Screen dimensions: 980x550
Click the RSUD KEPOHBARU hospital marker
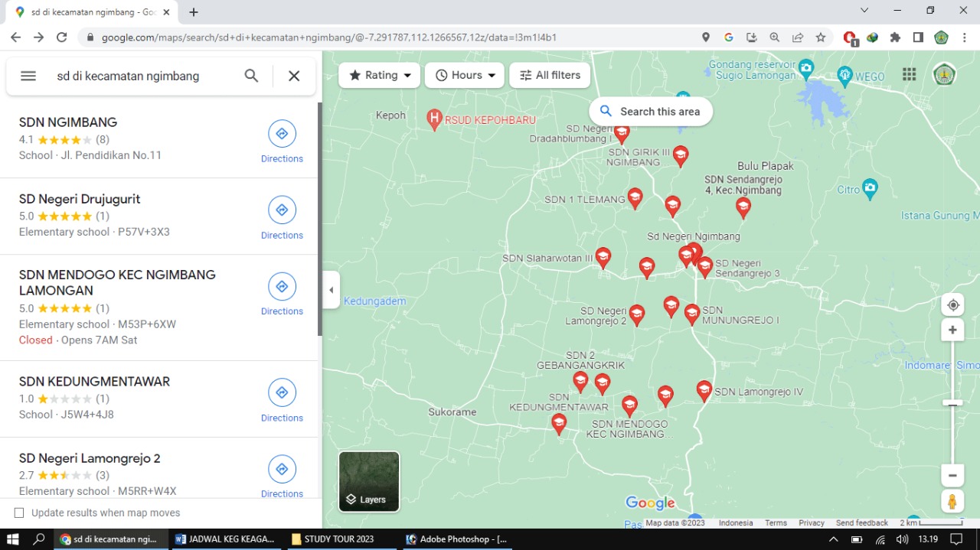(x=434, y=119)
